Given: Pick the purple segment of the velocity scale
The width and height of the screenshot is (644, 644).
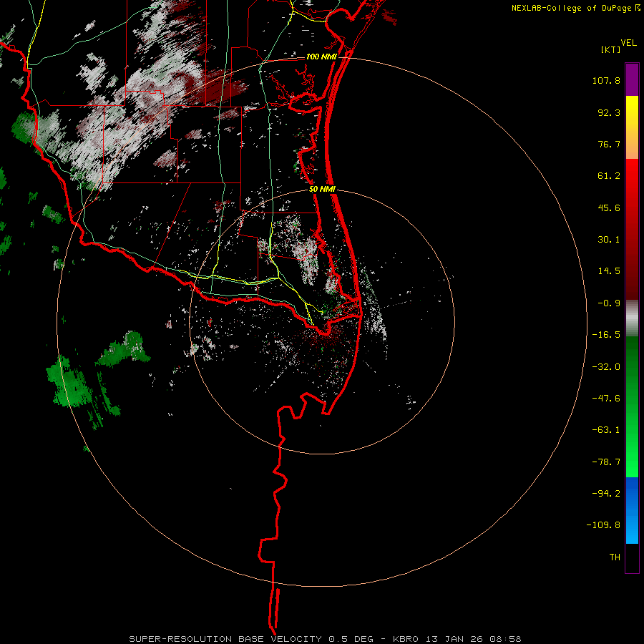Looking at the screenshot, I should (632, 79).
